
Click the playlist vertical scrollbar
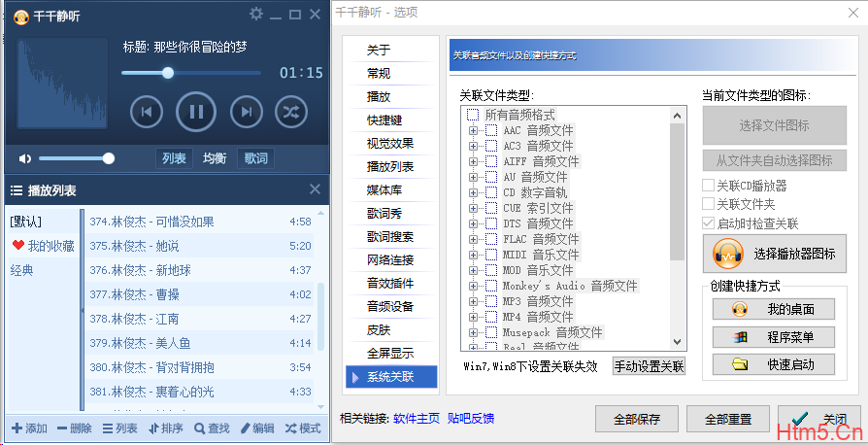[320, 316]
